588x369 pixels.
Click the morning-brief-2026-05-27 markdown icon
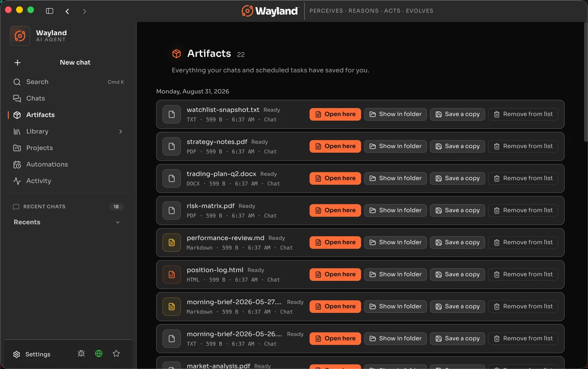(171, 306)
